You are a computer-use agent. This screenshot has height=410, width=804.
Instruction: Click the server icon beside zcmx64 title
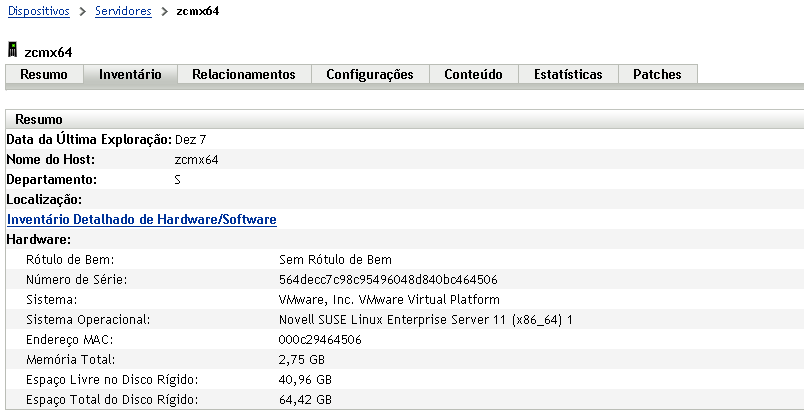(x=13, y=50)
